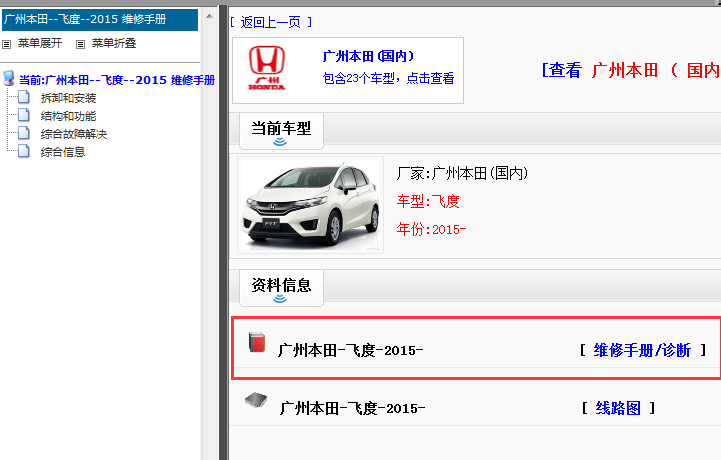This screenshot has width=721, height=460.
Task: Open the 维修手册/诊断 link
Action: click(642, 350)
